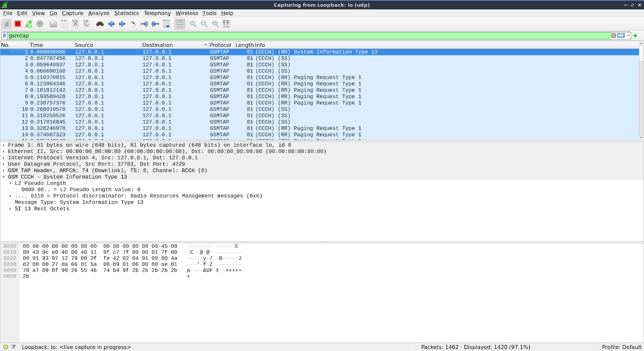Expand User Datagram Protocol section
The width and height of the screenshot is (644, 351).
(4, 164)
